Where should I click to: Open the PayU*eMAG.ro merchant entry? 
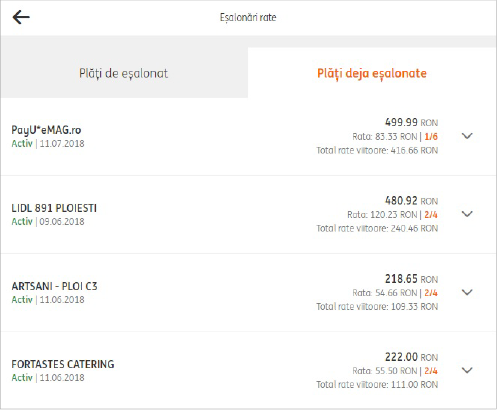(x=46, y=130)
